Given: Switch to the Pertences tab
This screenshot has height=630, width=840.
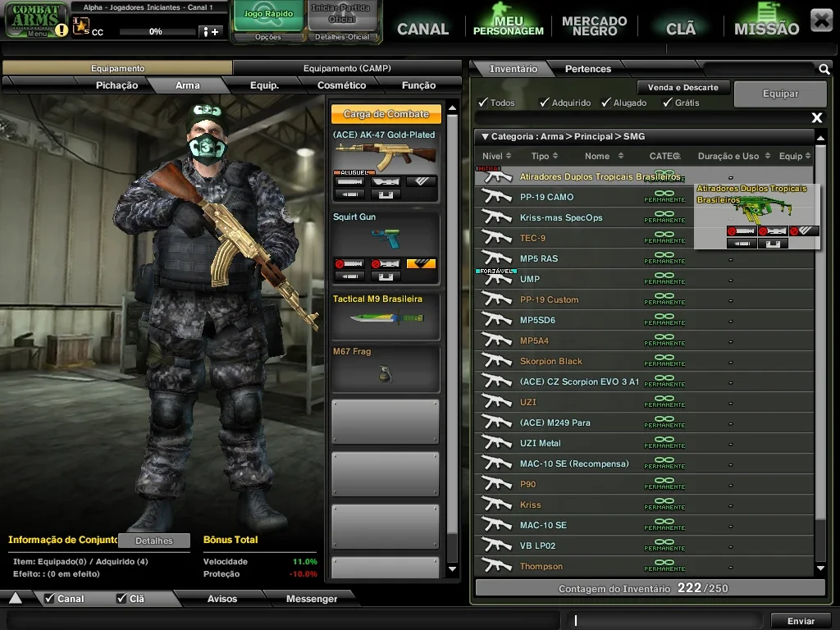Looking at the screenshot, I should point(587,69).
